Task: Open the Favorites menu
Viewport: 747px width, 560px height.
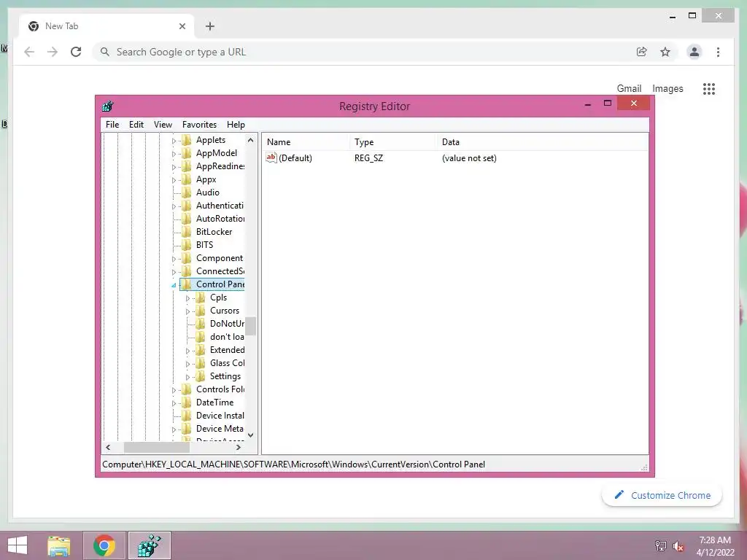Action: (199, 124)
